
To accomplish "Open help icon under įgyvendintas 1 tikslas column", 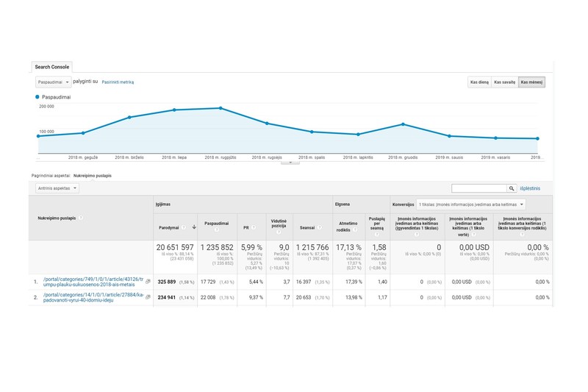I will (417, 235).
